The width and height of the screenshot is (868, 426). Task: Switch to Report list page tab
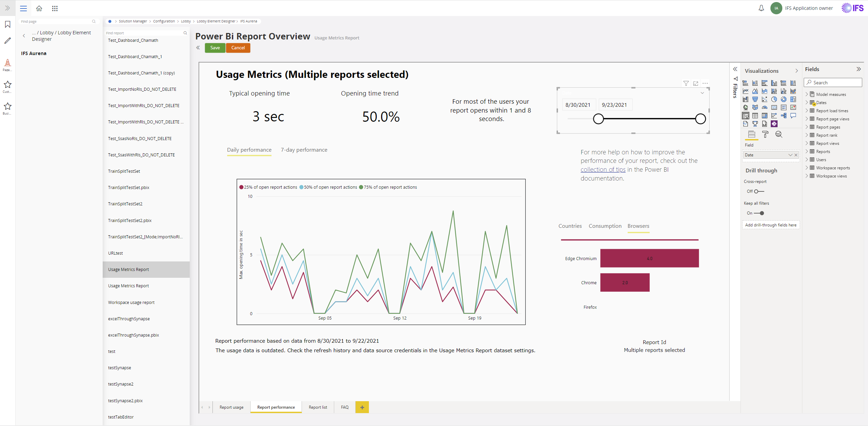coord(318,407)
